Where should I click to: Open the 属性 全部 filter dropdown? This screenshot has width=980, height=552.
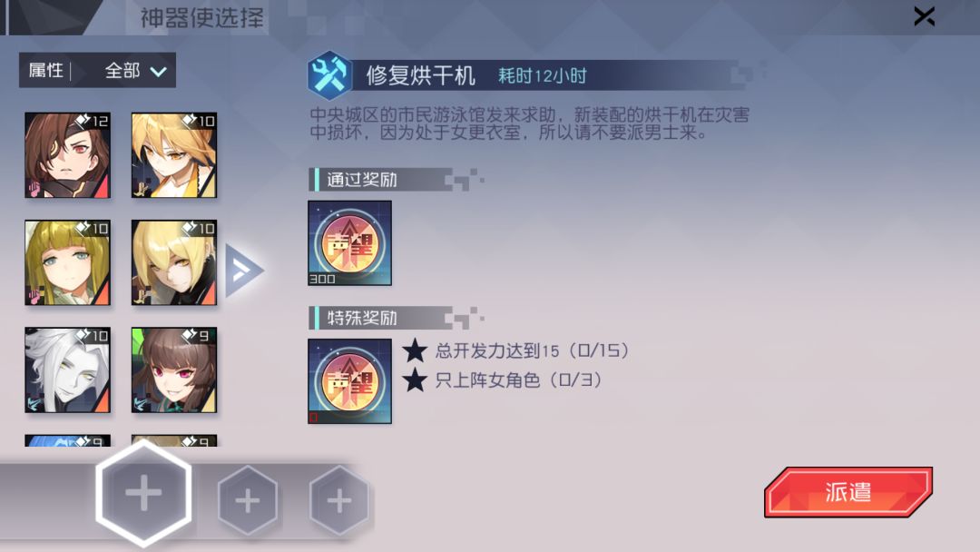(97, 70)
